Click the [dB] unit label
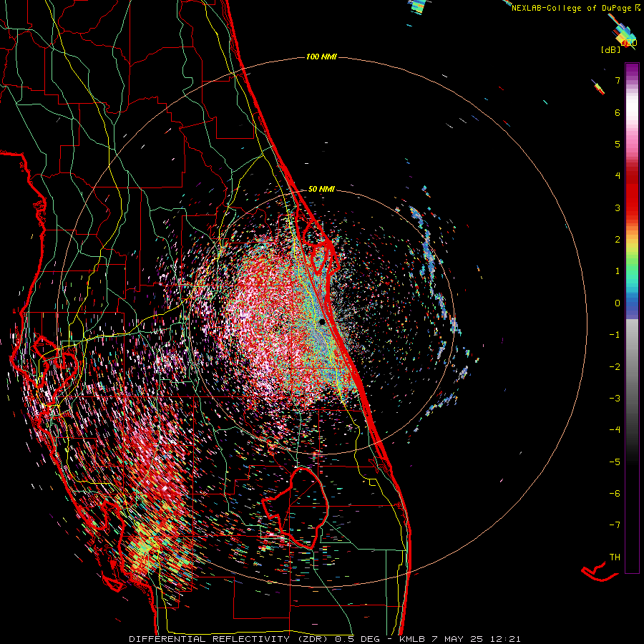 pos(611,49)
